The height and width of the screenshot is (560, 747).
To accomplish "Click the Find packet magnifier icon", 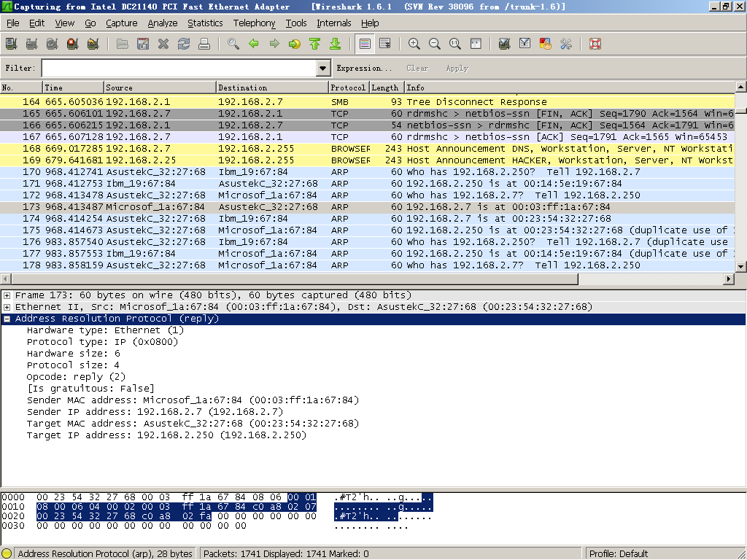I will click(233, 44).
